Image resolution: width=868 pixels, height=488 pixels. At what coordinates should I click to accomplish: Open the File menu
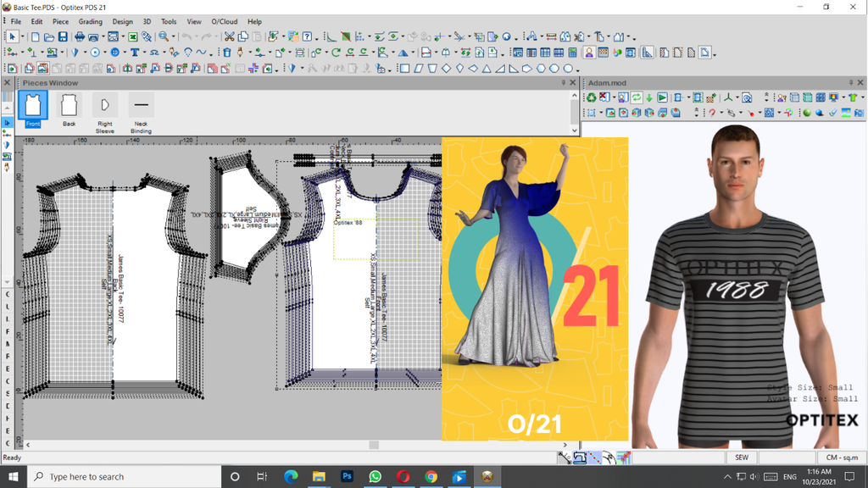(x=16, y=21)
